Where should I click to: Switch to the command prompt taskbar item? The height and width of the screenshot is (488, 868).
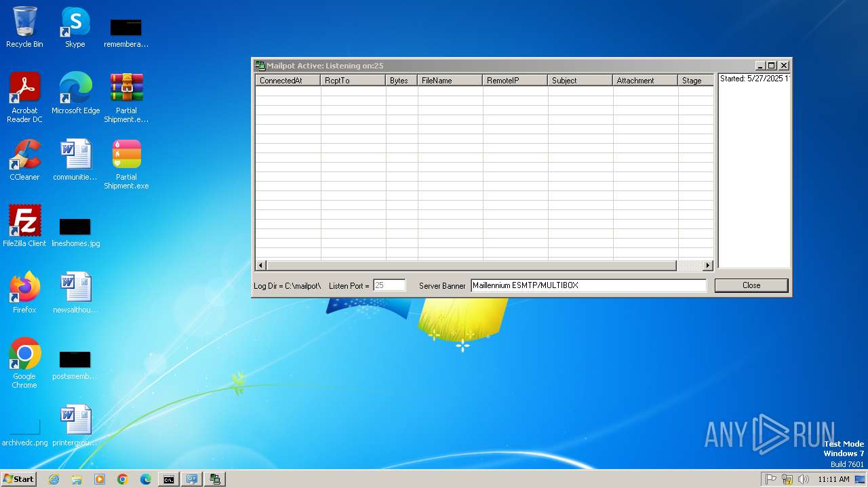tap(169, 479)
